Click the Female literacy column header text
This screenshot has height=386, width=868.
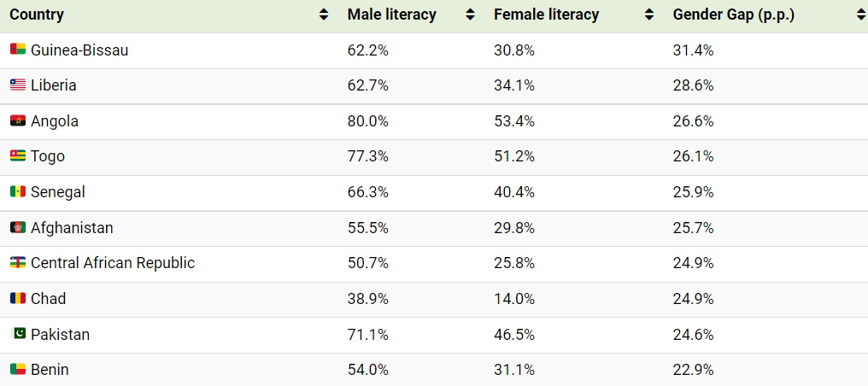pyautogui.click(x=546, y=15)
